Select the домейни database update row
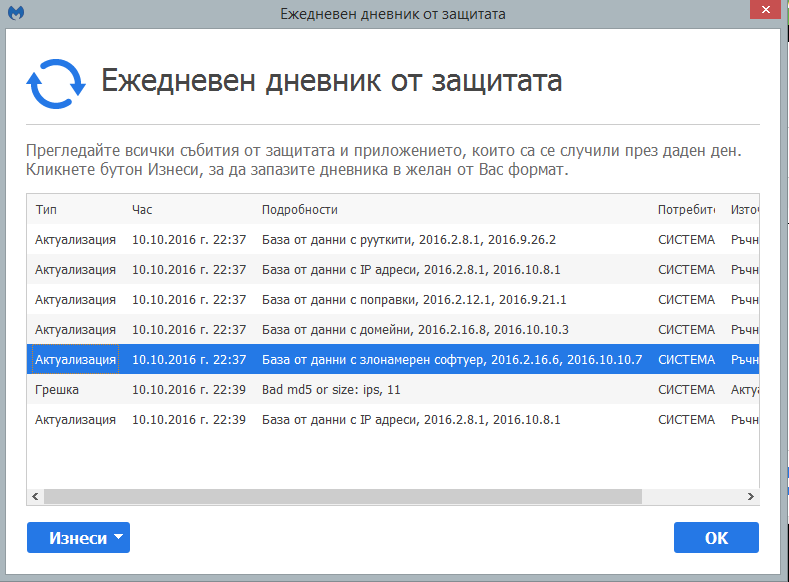 (393, 329)
